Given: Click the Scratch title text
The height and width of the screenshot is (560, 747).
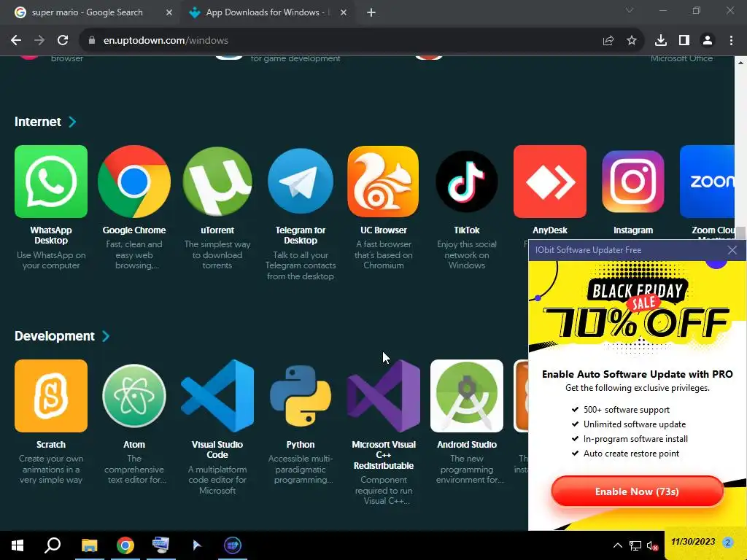Looking at the screenshot, I should point(51,444).
